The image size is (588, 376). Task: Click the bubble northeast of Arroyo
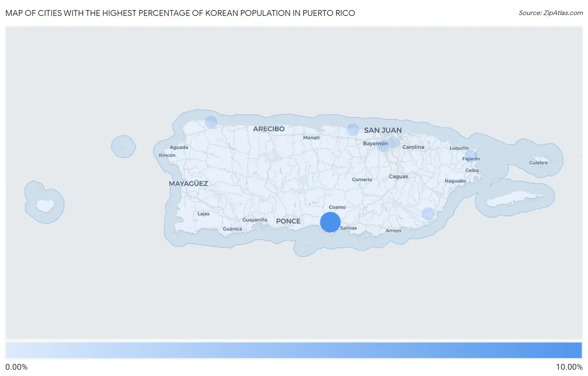(428, 214)
